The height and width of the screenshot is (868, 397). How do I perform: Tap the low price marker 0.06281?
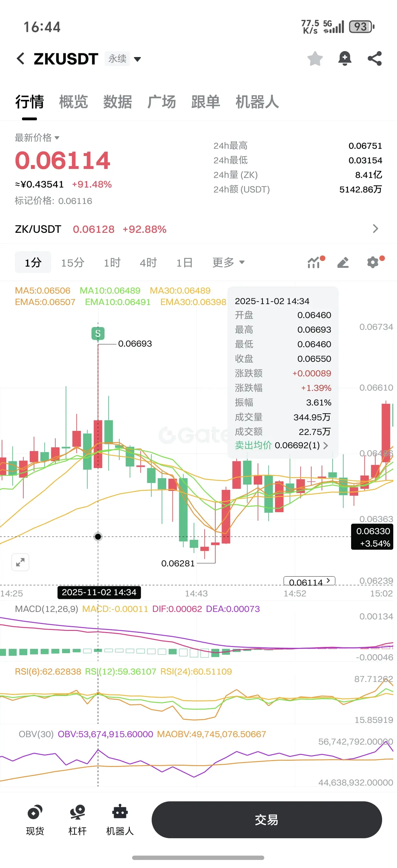tap(178, 563)
